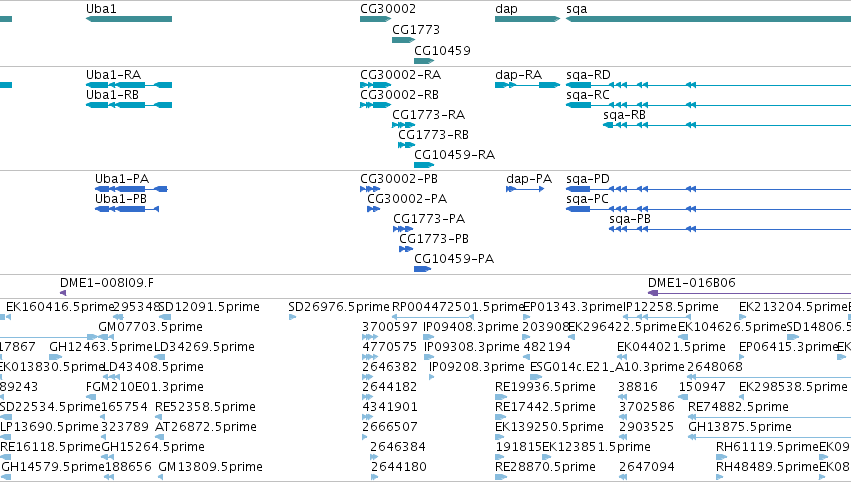Click EST label RE17442.5prime

coord(545,407)
